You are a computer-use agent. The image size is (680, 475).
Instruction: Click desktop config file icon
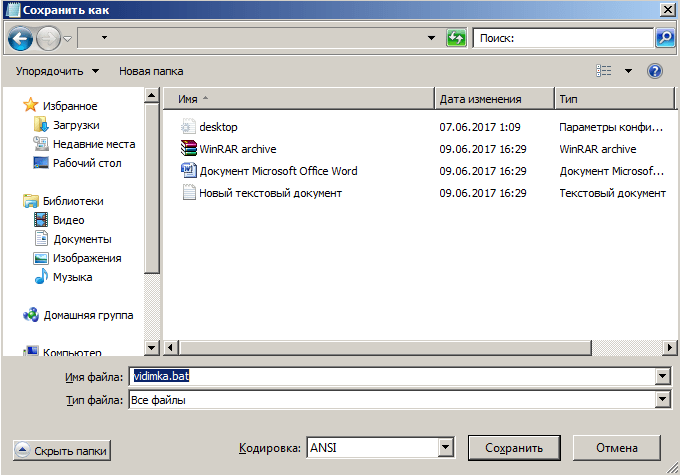coord(188,127)
